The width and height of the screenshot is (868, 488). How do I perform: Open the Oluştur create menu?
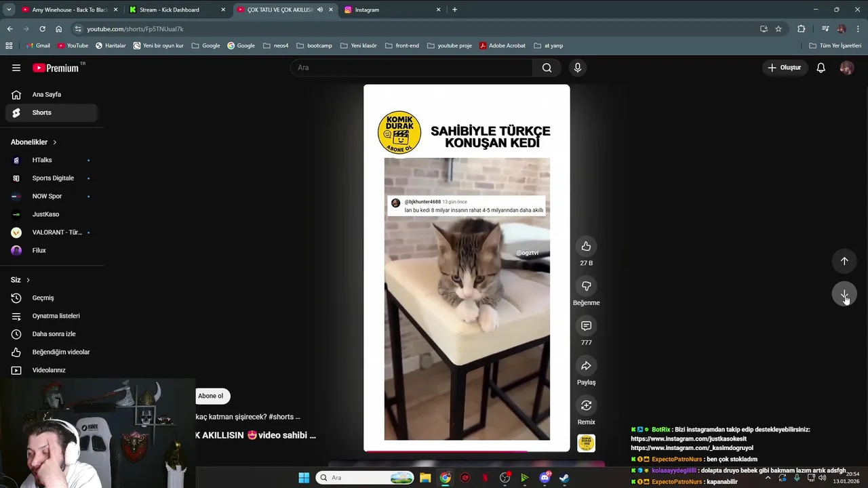pos(785,68)
